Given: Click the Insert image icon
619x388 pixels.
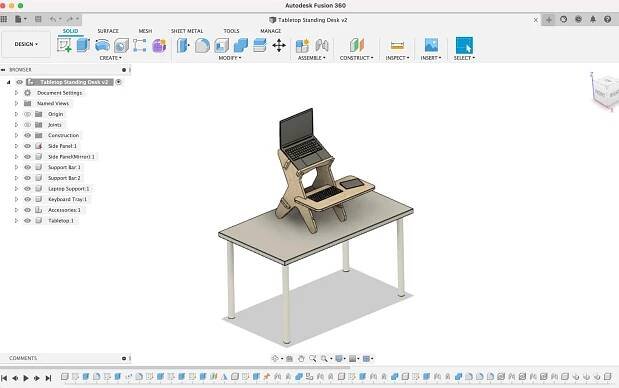Looking at the screenshot, I should [431, 45].
